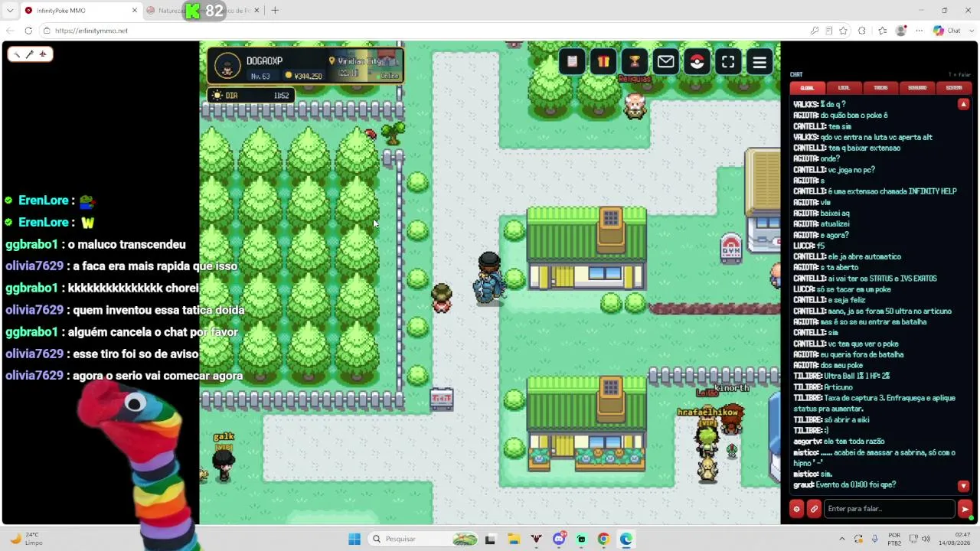Open the browser settings and more menu

(x=919, y=31)
